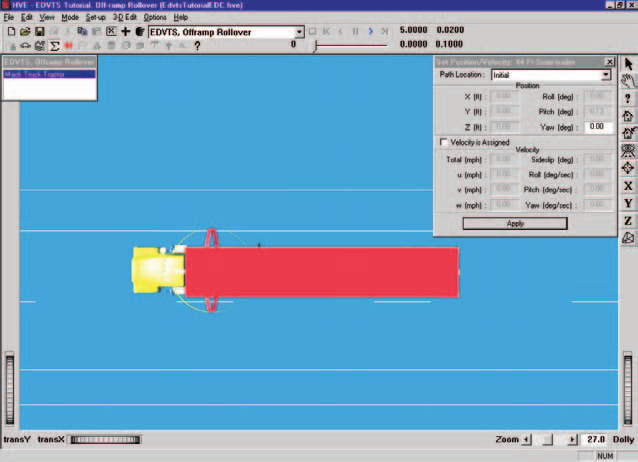Viewport: 638px width, 462px height.
Task: Open a file with folder icon
Action: click(x=25, y=32)
